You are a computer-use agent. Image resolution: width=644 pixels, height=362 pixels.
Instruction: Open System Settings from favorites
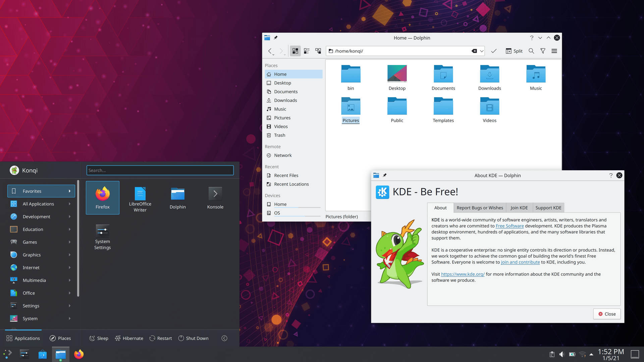(x=103, y=237)
